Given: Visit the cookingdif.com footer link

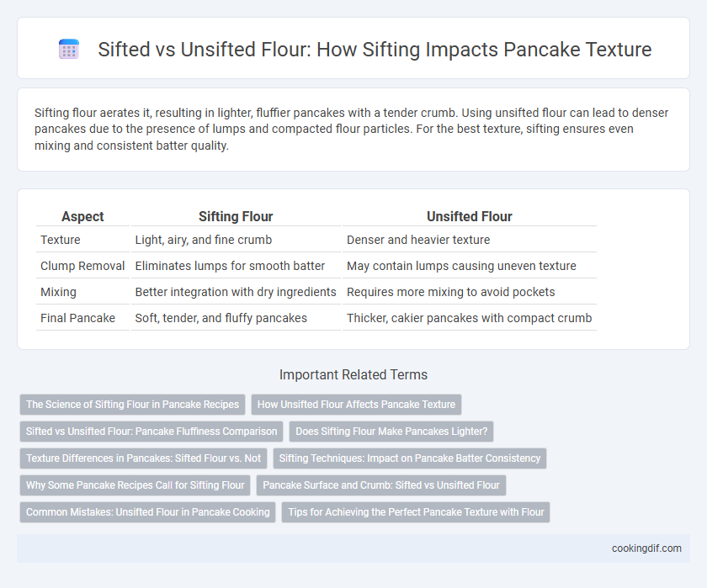Looking at the screenshot, I should (646, 548).
